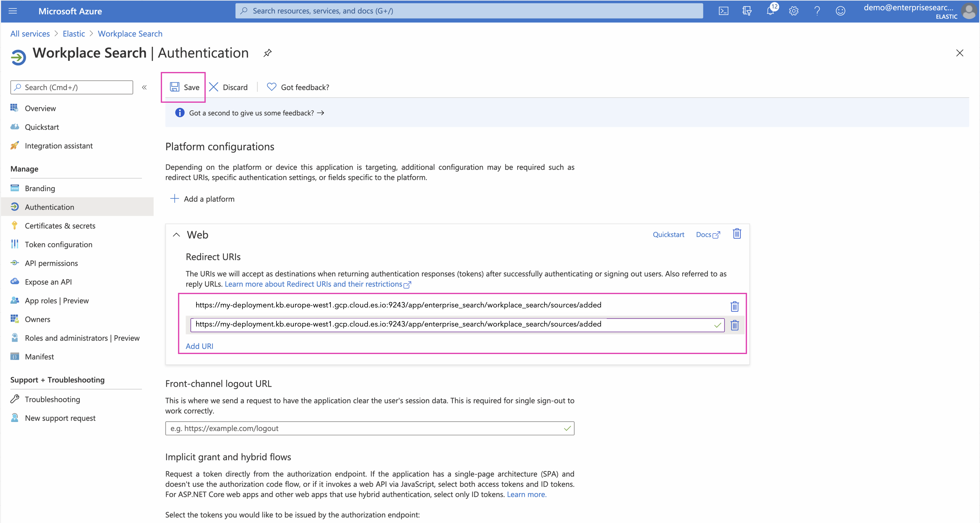Click Add a platform
The height and width of the screenshot is (523, 980).
(202, 199)
